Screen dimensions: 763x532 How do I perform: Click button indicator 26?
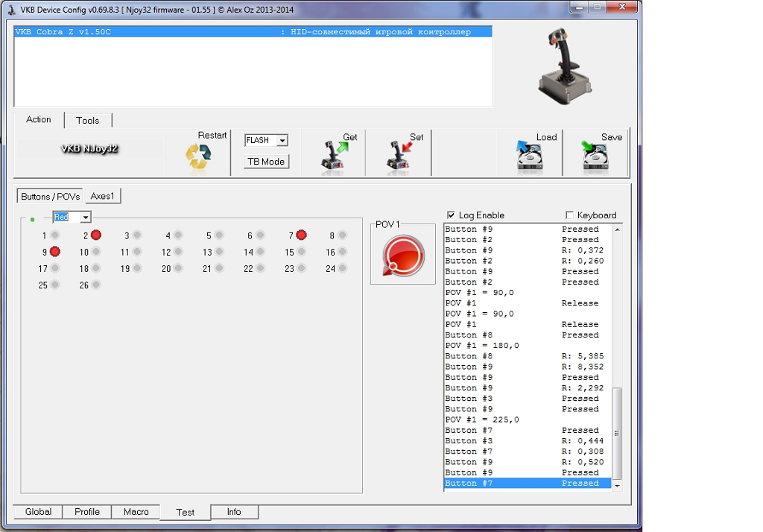point(96,285)
